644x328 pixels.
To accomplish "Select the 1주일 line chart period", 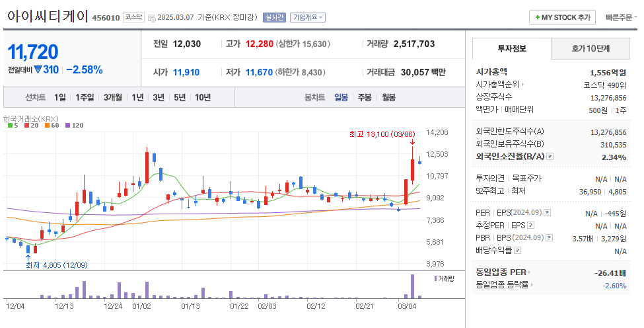I will [85, 97].
